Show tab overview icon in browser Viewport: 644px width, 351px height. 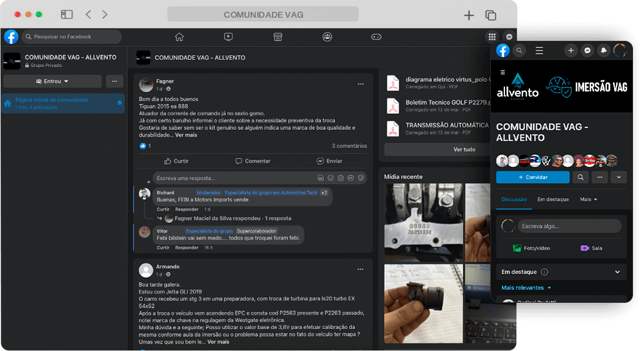tap(491, 15)
